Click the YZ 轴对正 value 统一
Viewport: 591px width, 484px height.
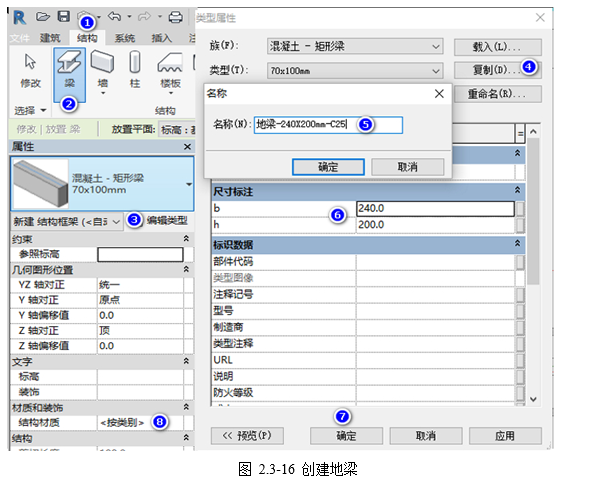(141, 285)
